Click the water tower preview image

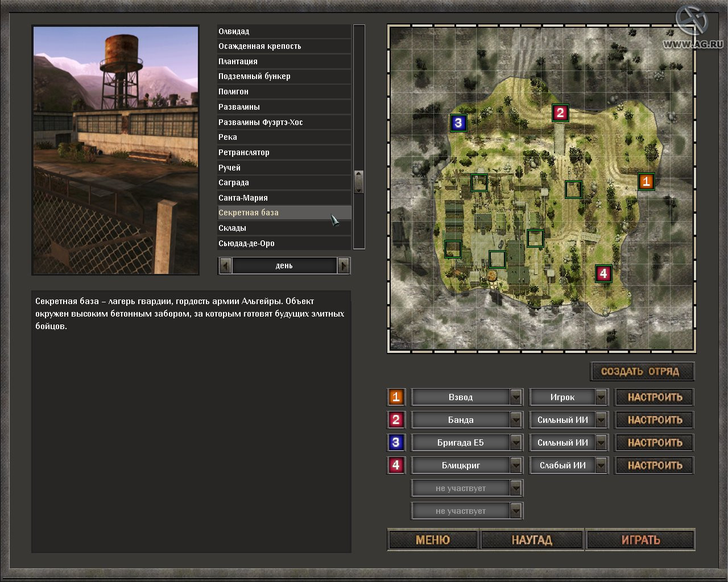click(x=115, y=150)
